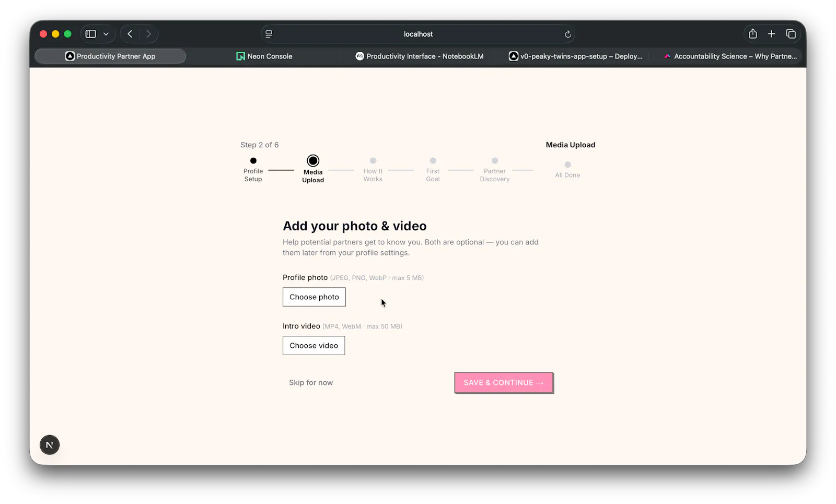Switch to the Neon Console tab

coord(264,56)
